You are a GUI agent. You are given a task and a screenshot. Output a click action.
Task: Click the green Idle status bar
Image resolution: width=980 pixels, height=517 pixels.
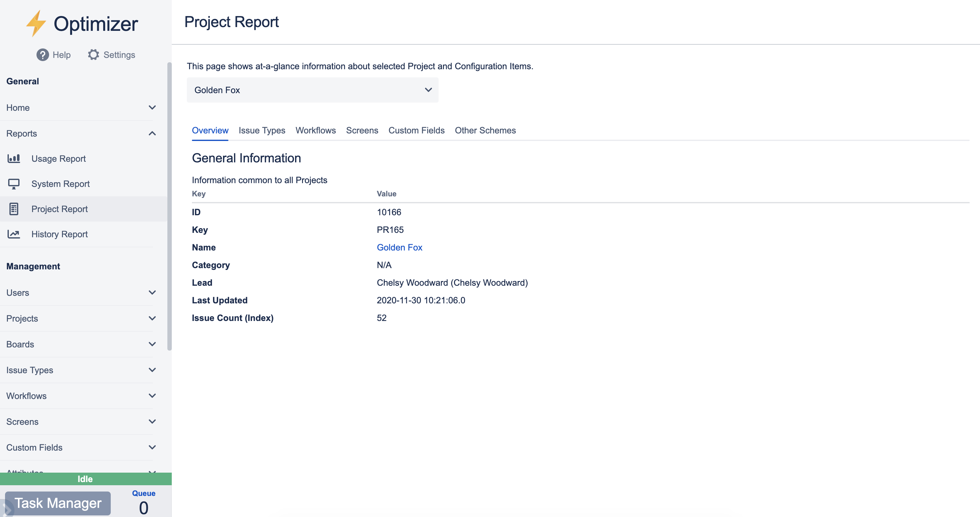pos(85,479)
